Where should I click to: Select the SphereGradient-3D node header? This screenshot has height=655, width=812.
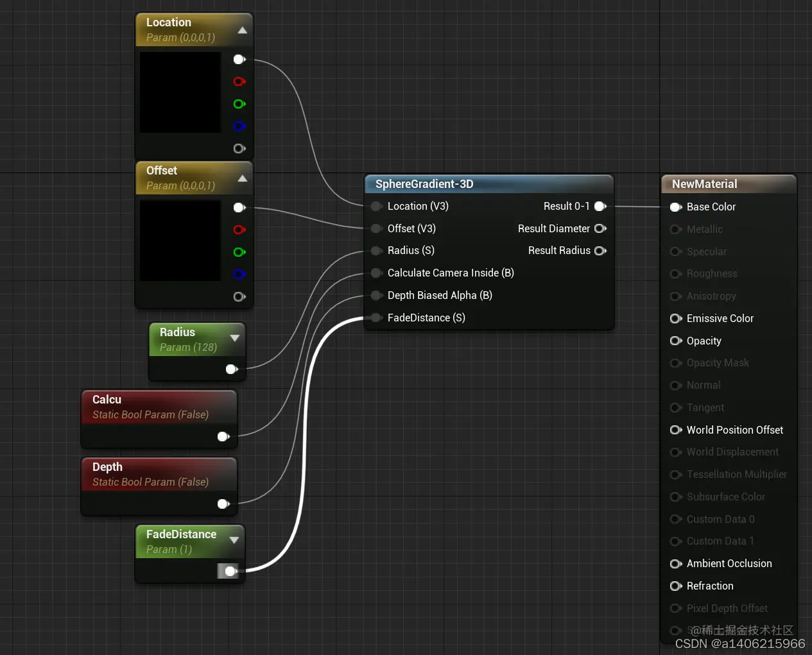coord(489,184)
